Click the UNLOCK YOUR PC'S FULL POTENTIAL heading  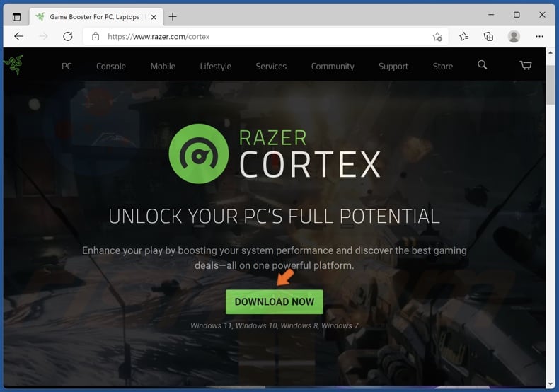(x=274, y=216)
